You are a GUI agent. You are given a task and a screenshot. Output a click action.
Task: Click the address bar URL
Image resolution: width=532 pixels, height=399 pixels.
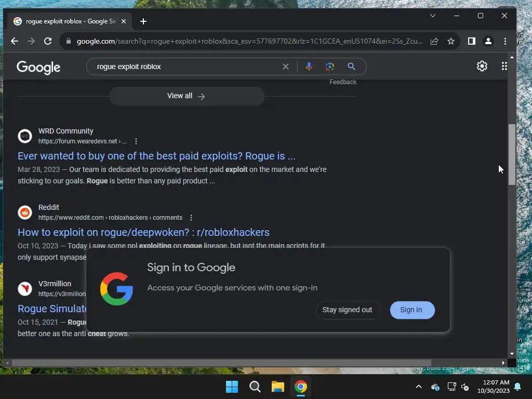coord(249,42)
